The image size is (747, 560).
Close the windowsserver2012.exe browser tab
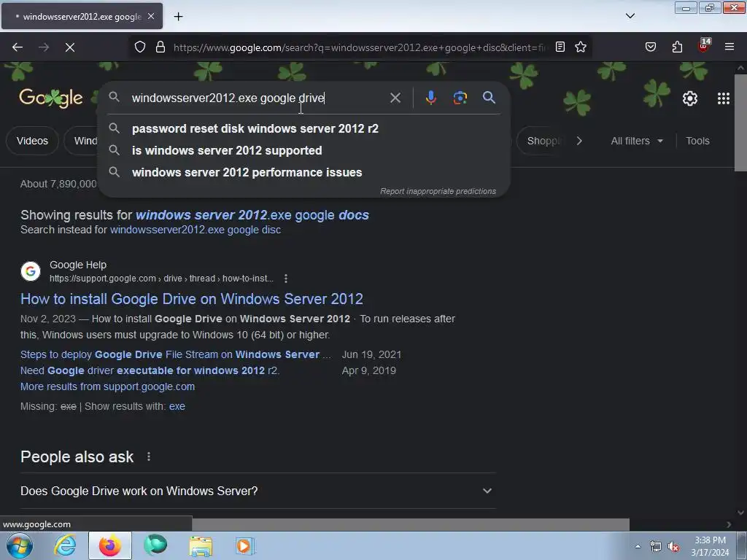pyautogui.click(x=151, y=16)
